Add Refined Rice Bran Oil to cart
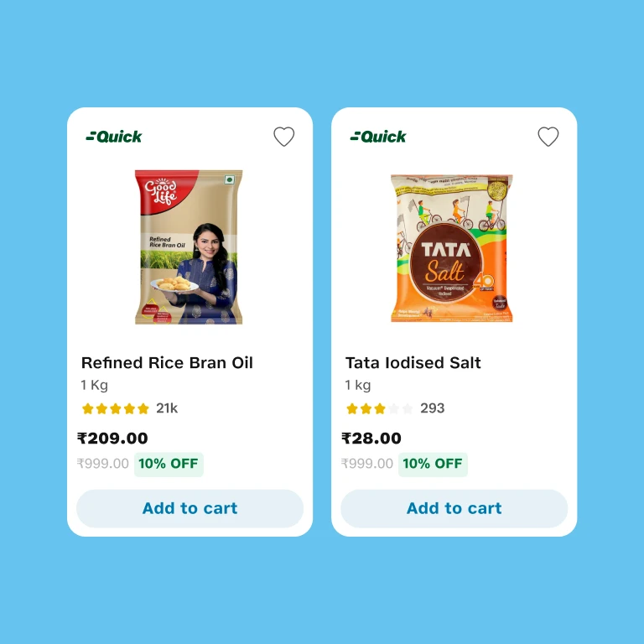644x644 pixels. click(190, 508)
